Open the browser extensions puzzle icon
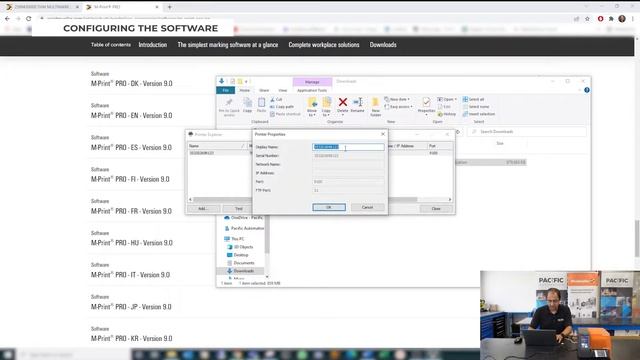The image size is (640, 360). (611, 19)
